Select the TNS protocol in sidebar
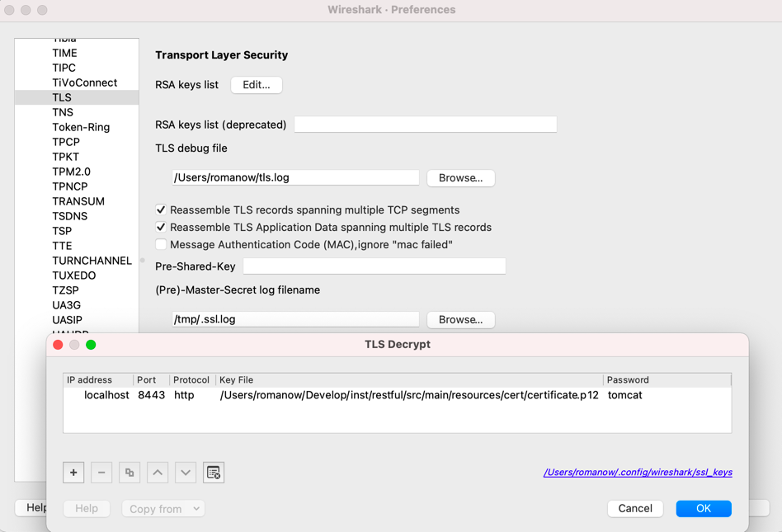 [62, 111]
